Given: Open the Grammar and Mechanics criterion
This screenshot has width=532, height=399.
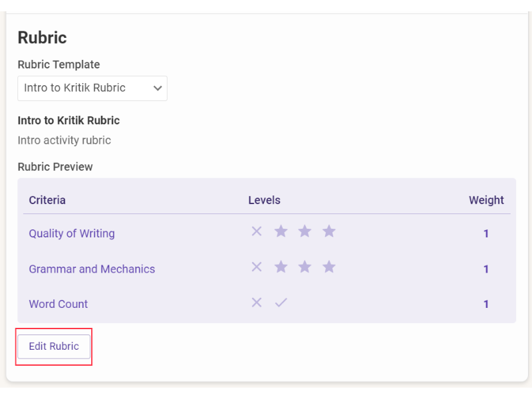Looking at the screenshot, I should 92,269.
